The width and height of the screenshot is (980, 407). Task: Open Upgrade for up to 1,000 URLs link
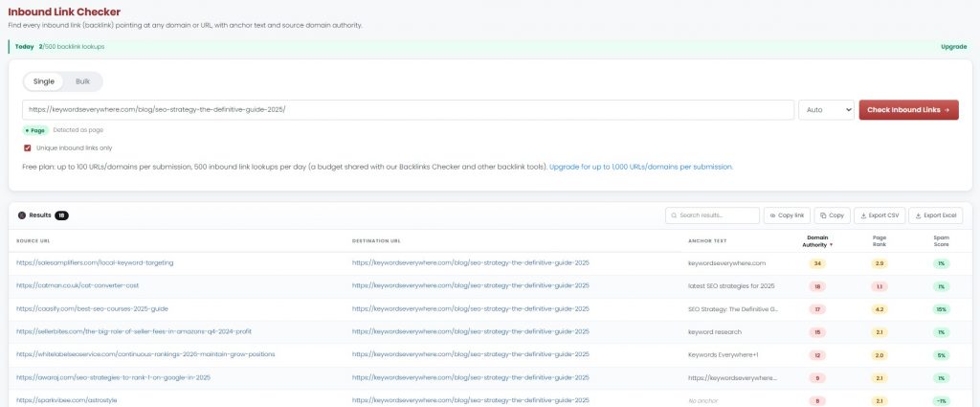(x=640, y=167)
